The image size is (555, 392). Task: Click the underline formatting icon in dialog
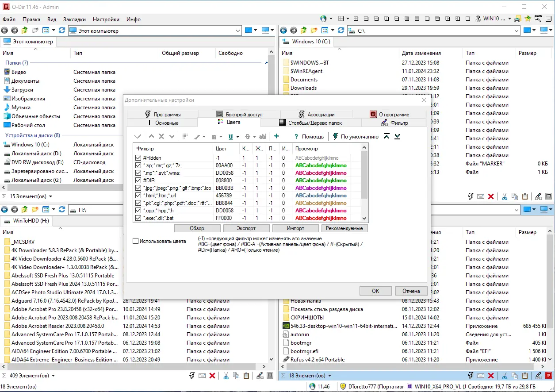pos(230,137)
